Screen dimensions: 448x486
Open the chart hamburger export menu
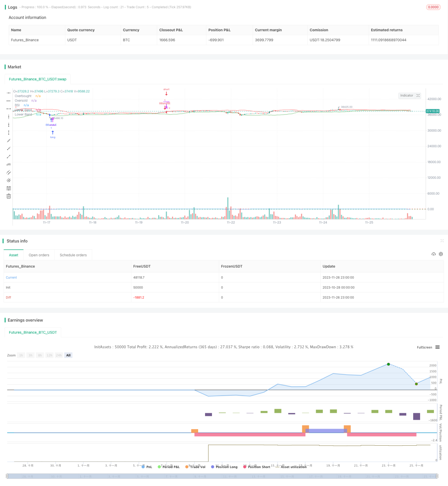point(437,347)
